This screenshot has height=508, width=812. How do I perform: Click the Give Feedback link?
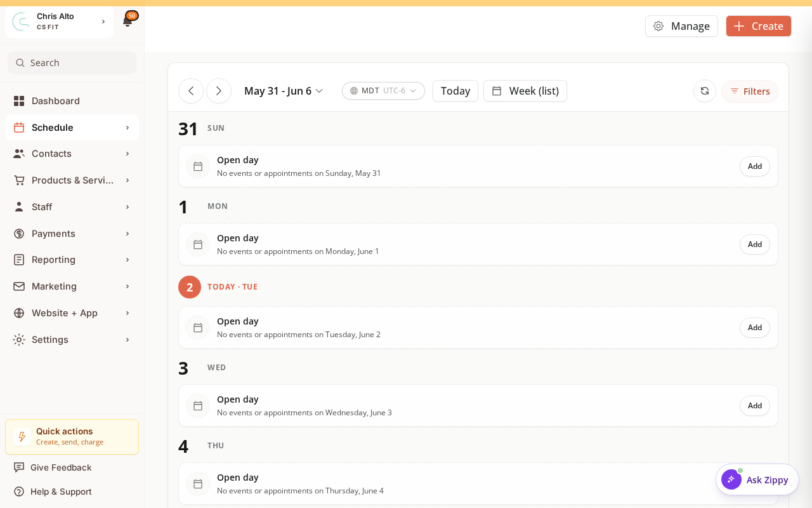click(x=61, y=467)
